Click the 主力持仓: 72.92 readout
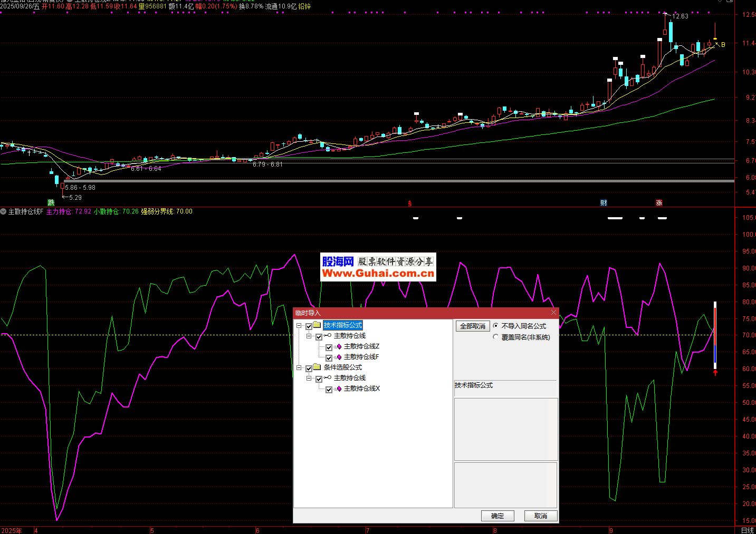756x534 pixels. pyautogui.click(x=69, y=211)
